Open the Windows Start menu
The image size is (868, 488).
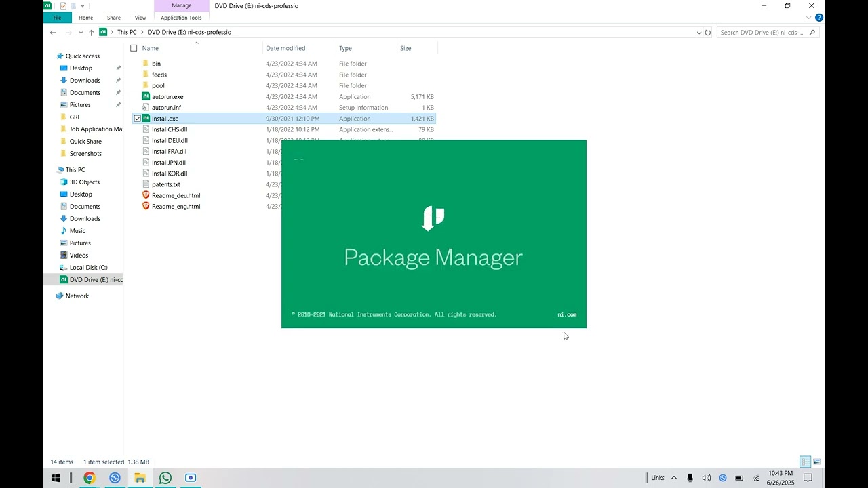tap(56, 478)
